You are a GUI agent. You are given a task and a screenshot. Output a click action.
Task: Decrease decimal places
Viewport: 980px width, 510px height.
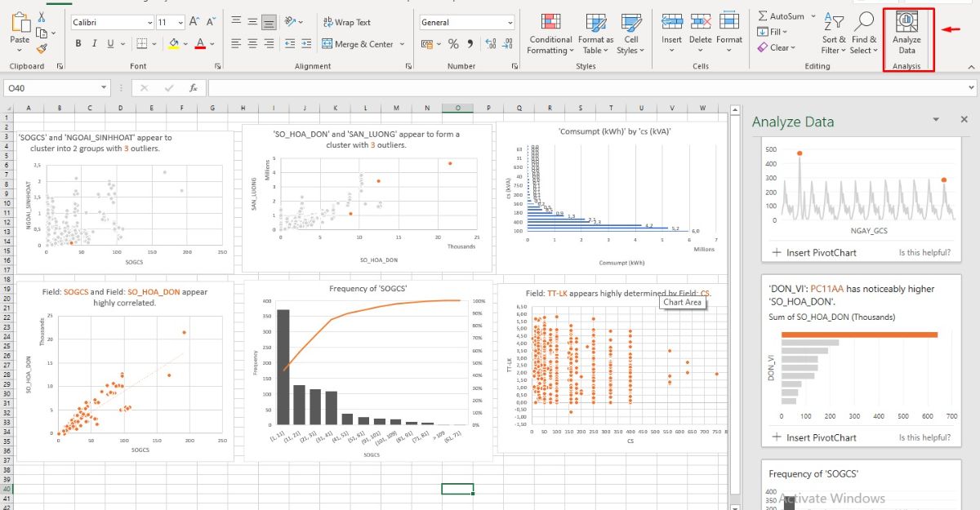point(507,44)
